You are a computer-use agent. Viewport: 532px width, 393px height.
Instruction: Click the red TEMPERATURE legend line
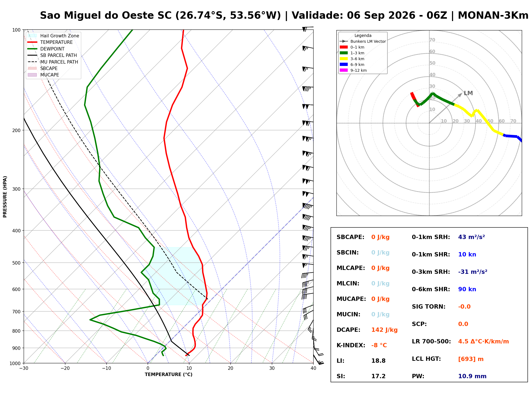[32, 42]
